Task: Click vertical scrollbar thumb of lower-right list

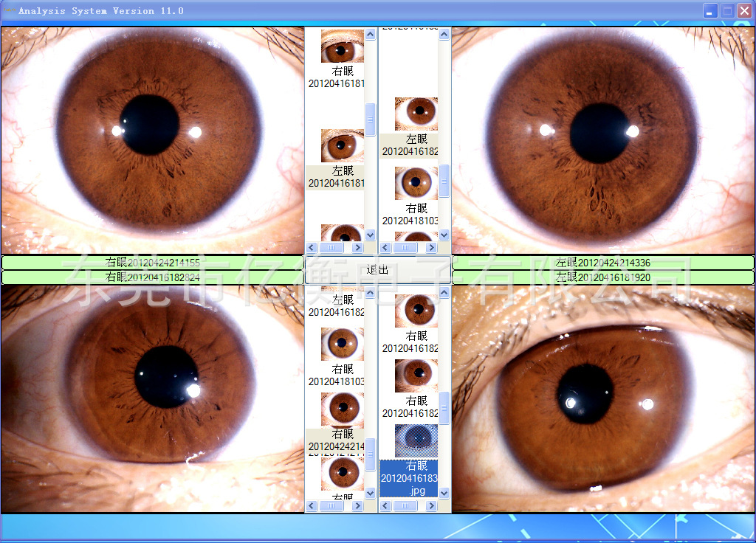Action: point(444,408)
